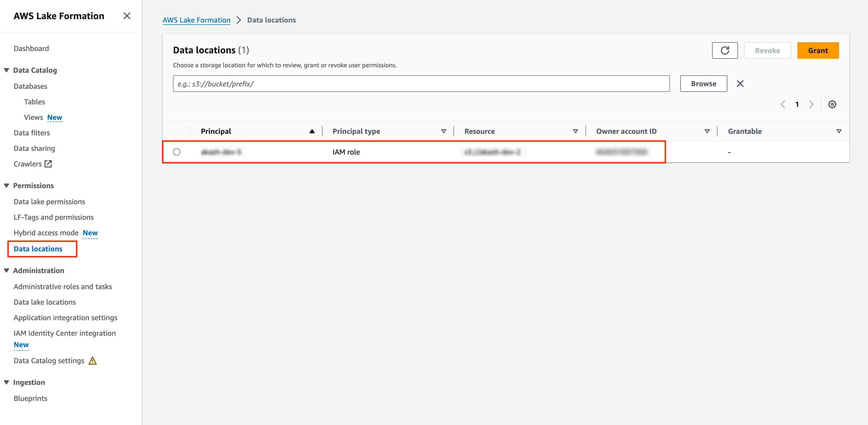Sort by Owner account ID column arrow

tap(707, 131)
